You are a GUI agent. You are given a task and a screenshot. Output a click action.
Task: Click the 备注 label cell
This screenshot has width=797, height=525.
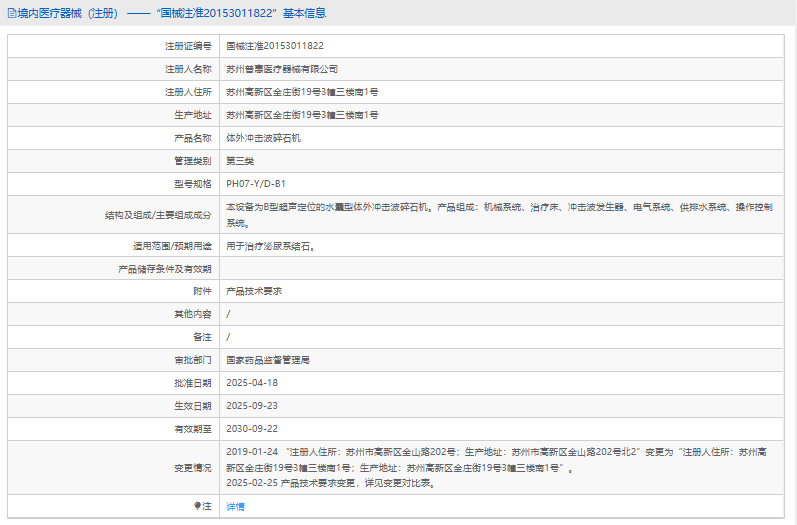[x=113, y=337]
